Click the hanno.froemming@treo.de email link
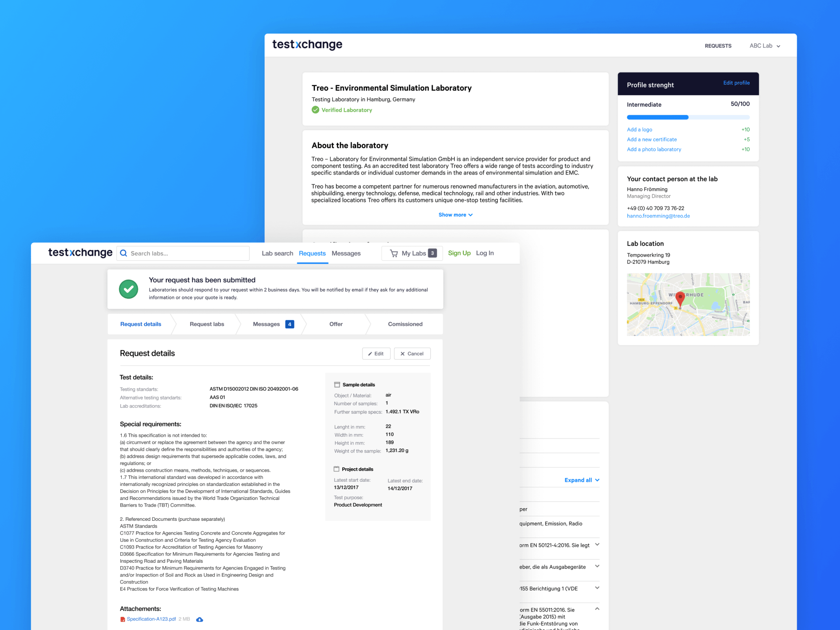This screenshot has height=630, width=840. pos(658,216)
